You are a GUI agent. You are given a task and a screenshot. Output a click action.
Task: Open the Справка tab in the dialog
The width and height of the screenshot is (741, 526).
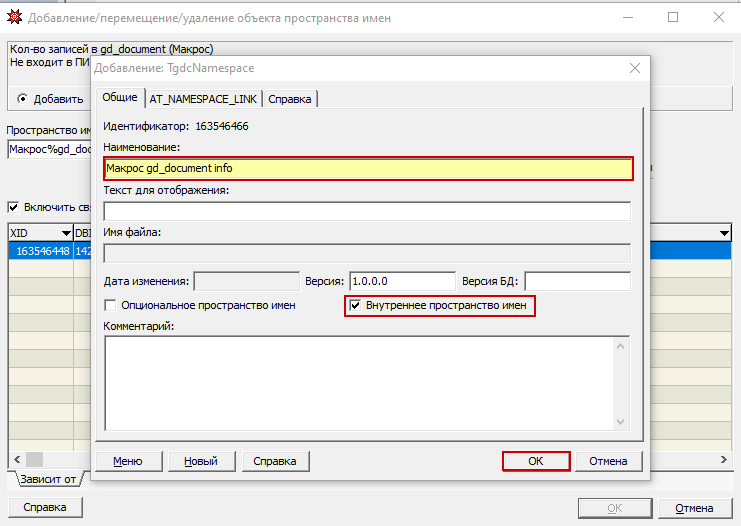tap(291, 98)
